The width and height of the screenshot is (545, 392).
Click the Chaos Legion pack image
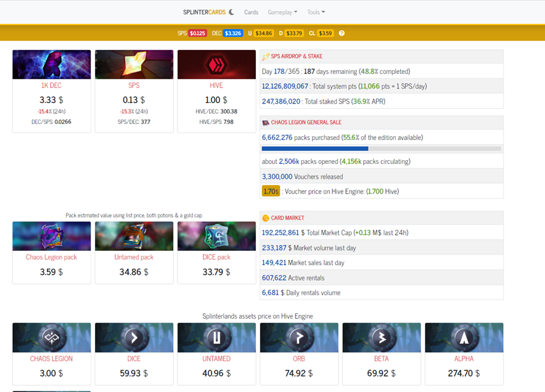point(51,236)
